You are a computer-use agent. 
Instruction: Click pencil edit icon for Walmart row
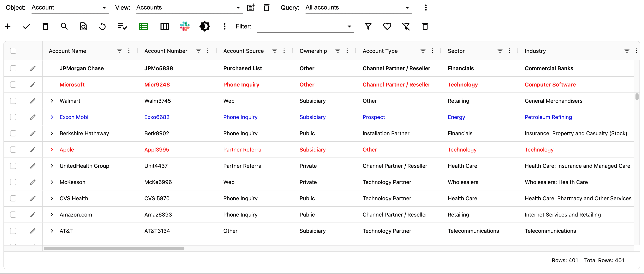(33, 101)
